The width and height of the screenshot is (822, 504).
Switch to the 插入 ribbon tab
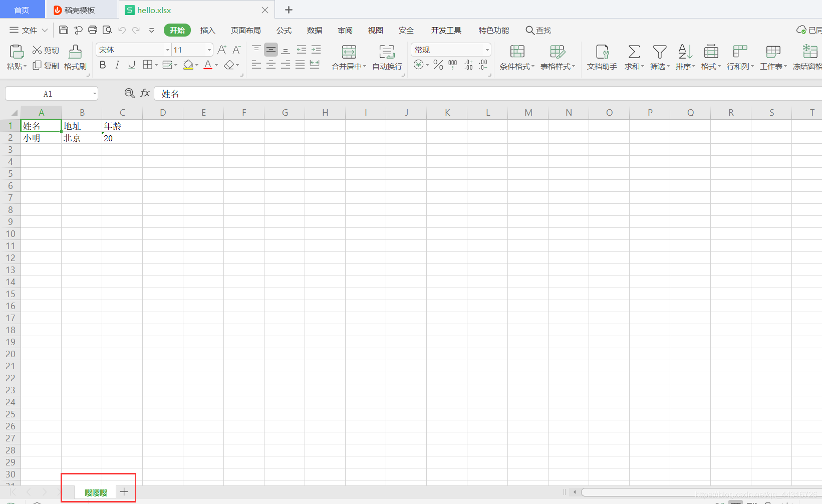pos(207,30)
